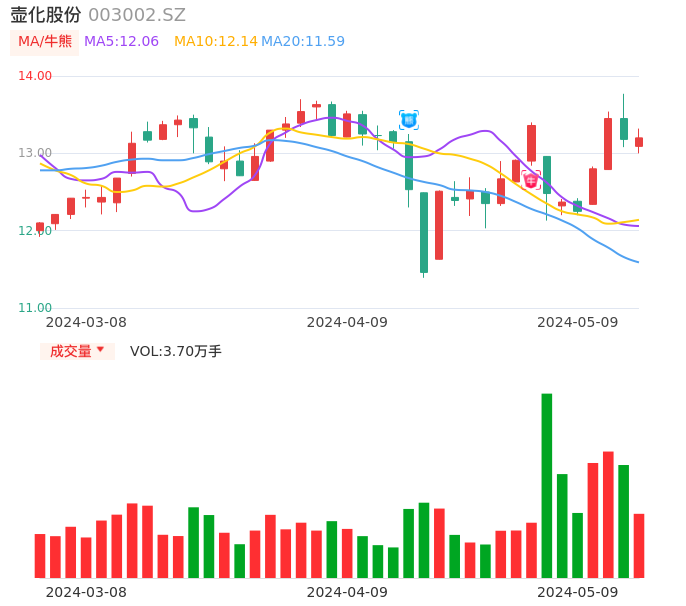Click the MA5:12.06 legend label
The height and width of the screenshot is (606, 686).
coord(121,42)
